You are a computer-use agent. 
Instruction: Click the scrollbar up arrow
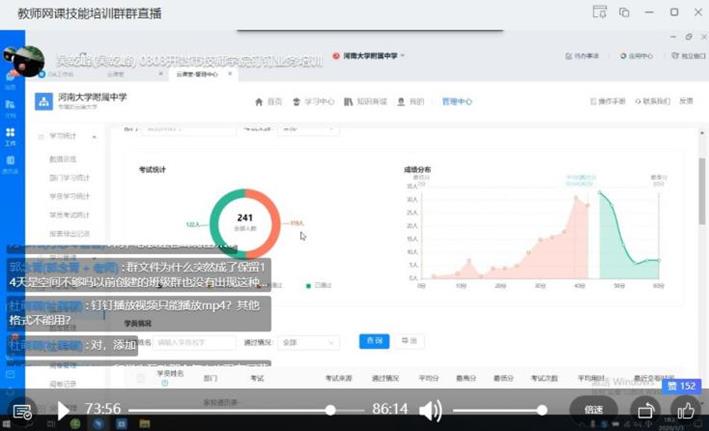click(702, 133)
